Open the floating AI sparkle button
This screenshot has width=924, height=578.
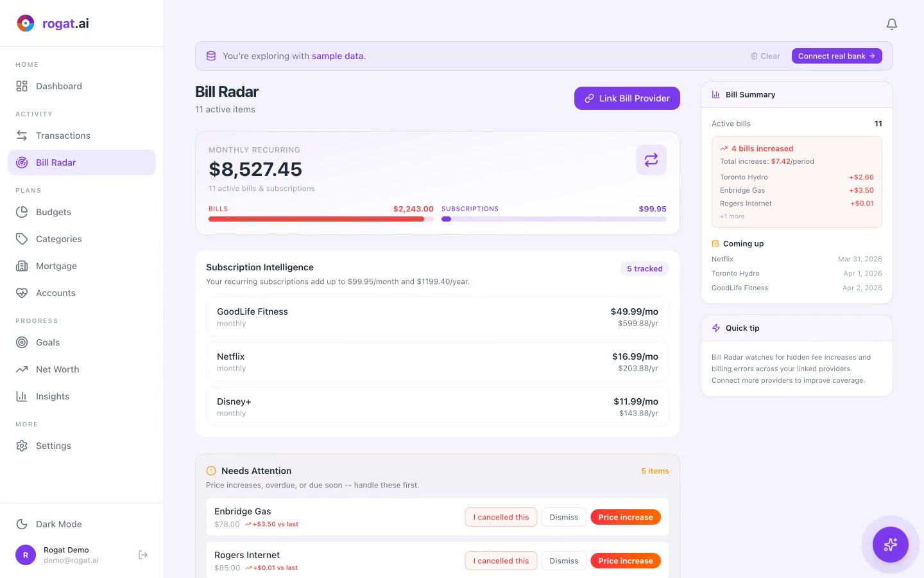(x=890, y=545)
